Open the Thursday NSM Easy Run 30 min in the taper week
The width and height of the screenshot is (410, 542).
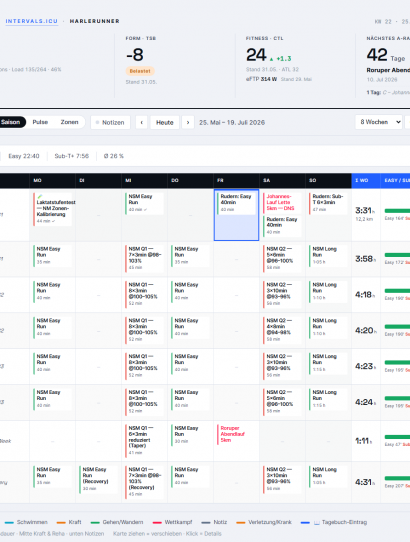tap(190, 435)
